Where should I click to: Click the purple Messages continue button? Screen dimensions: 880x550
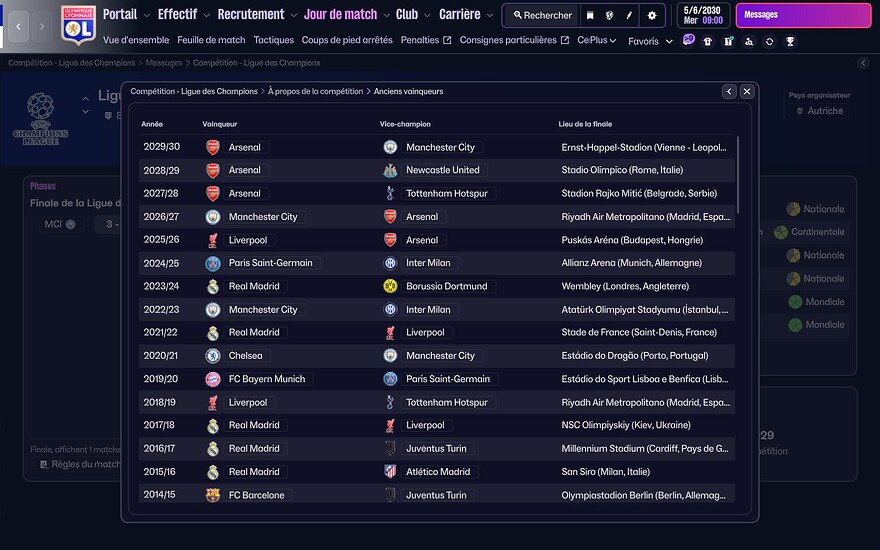(x=803, y=15)
